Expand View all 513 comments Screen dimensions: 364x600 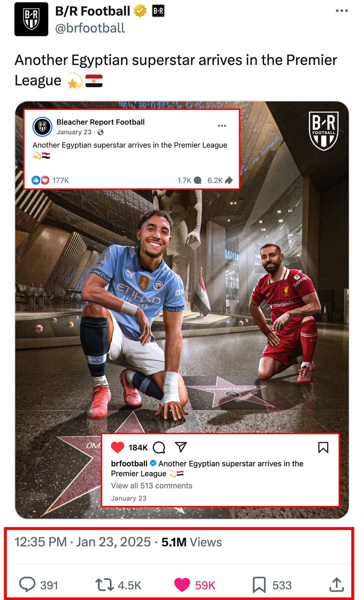[151, 485]
